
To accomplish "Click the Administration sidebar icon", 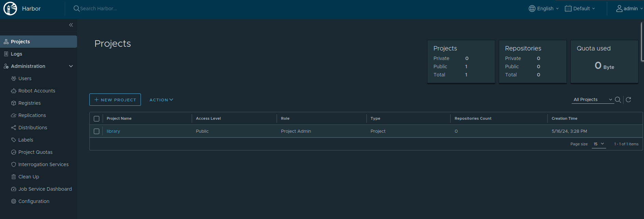I will 6,66.
